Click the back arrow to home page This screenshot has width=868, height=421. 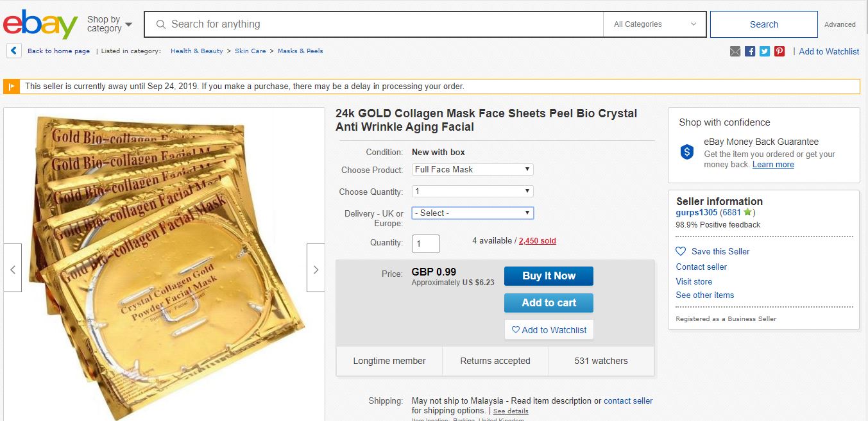click(14, 51)
